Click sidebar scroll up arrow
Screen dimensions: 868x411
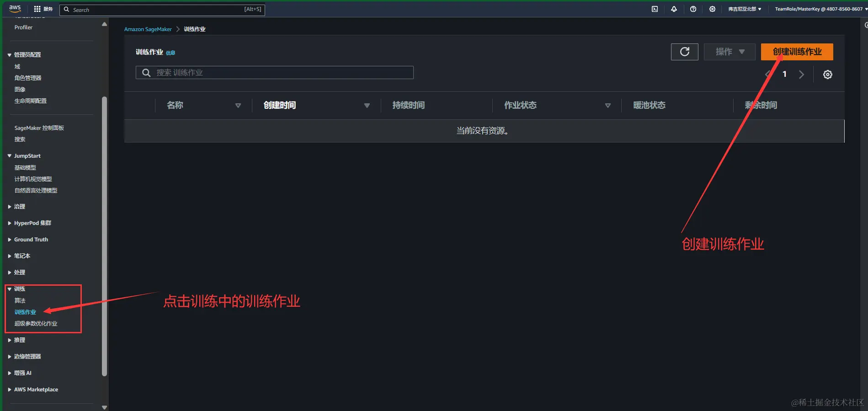(x=104, y=24)
